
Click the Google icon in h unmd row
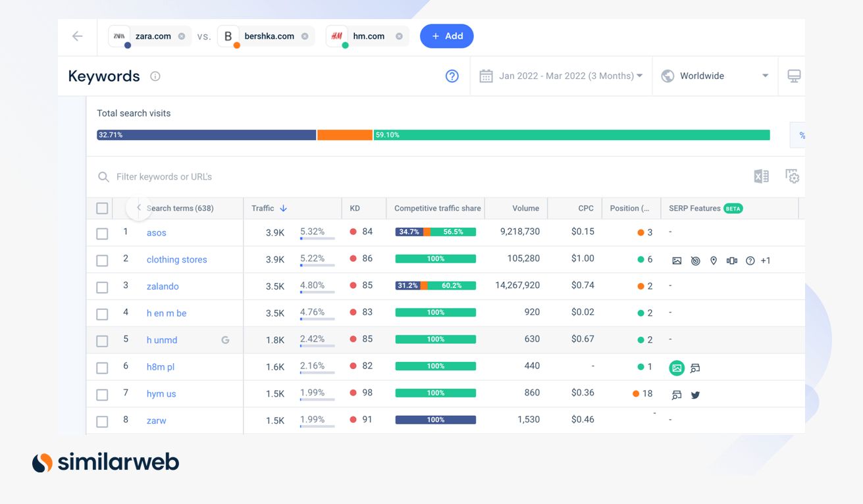click(x=225, y=340)
